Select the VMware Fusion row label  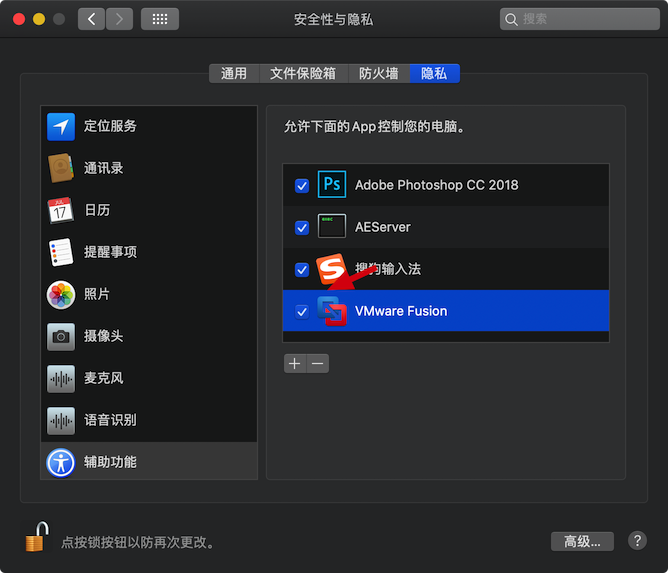tap(401, 311)
